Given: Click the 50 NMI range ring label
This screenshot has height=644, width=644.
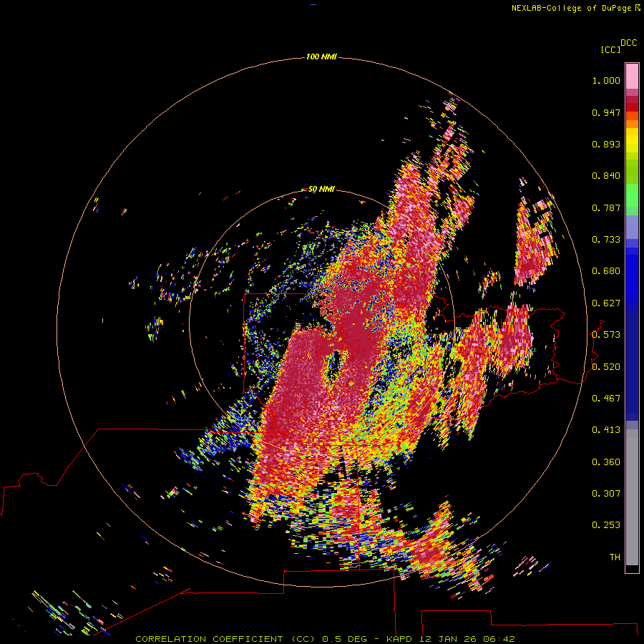Looking at the screenshot, I should coord(321,190).
